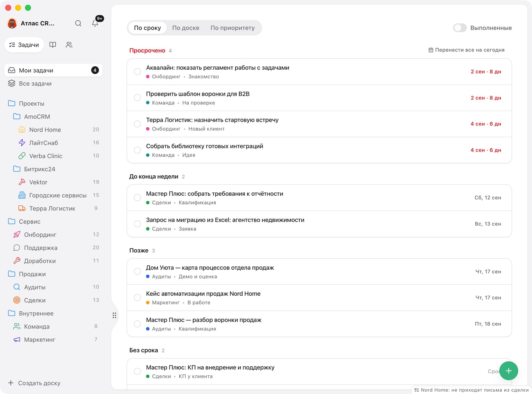Open the book (wiki) icon
This screenshot has width=532, height=394.
[x=53, y=45]
